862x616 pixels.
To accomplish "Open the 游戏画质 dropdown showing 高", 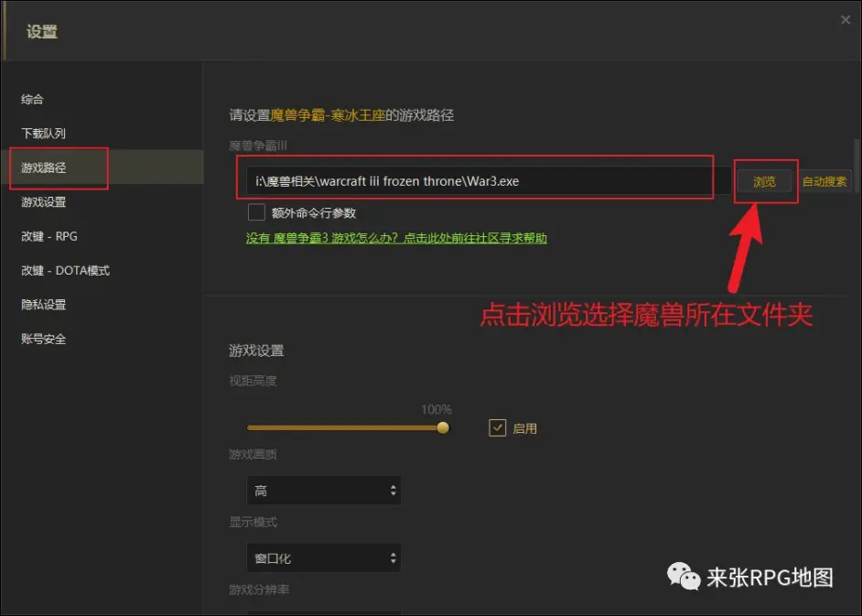I will tap(324, 490).
